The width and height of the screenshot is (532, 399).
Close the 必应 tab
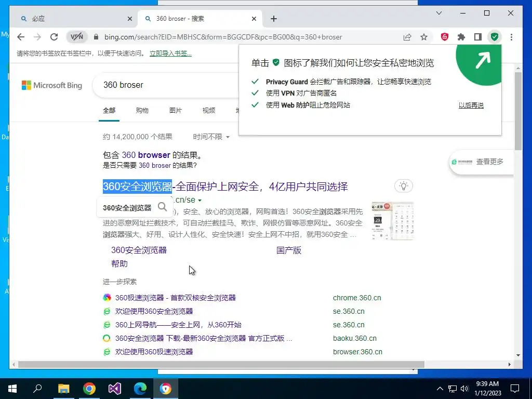tap(129, 19)
